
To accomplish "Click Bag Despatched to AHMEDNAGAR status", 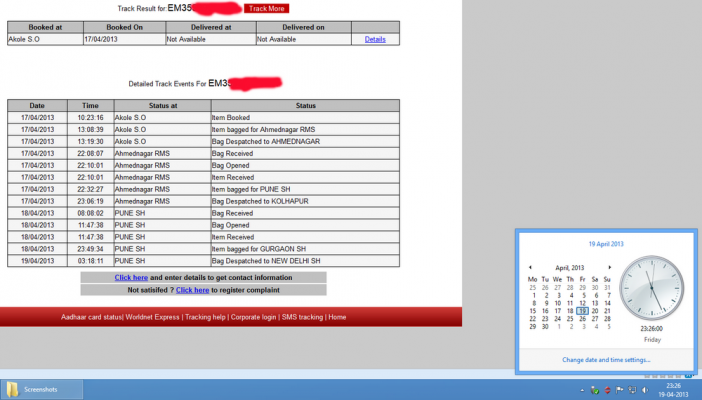I will tap(305, 142).
